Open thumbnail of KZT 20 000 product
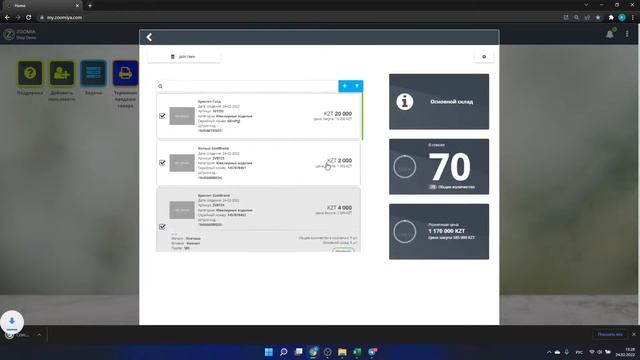This screenshot has height=360, width=640. coord(182,116)
